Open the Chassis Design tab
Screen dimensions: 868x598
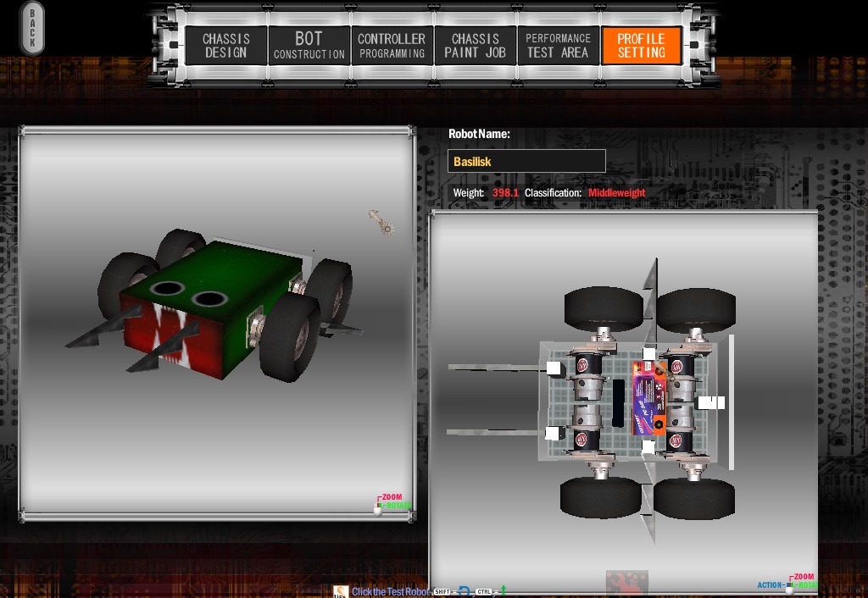225,46
